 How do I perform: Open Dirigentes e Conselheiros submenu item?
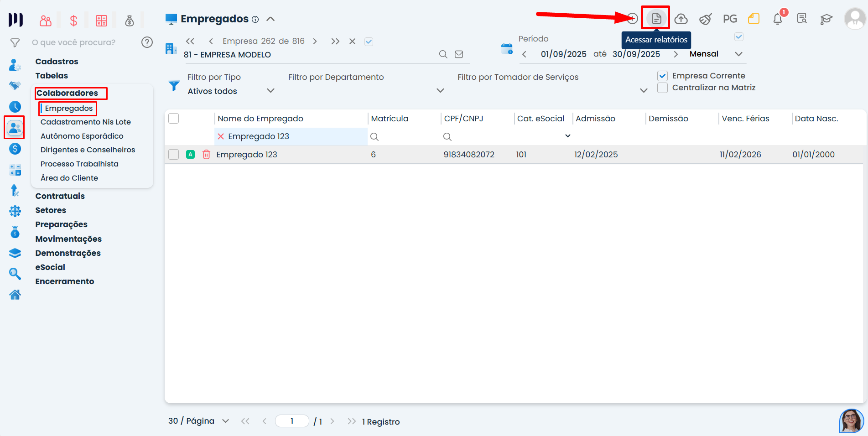tap(88, 150)
